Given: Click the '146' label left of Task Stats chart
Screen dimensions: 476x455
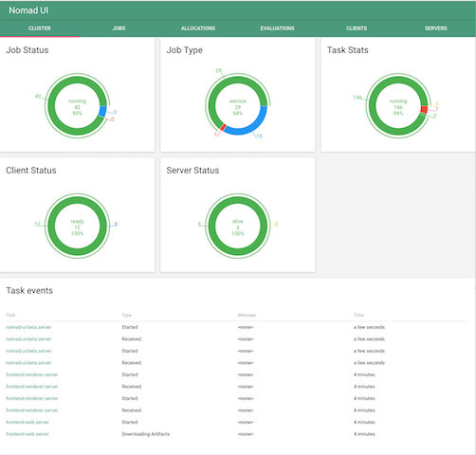Looking at the screenshot, I should 357,97.
